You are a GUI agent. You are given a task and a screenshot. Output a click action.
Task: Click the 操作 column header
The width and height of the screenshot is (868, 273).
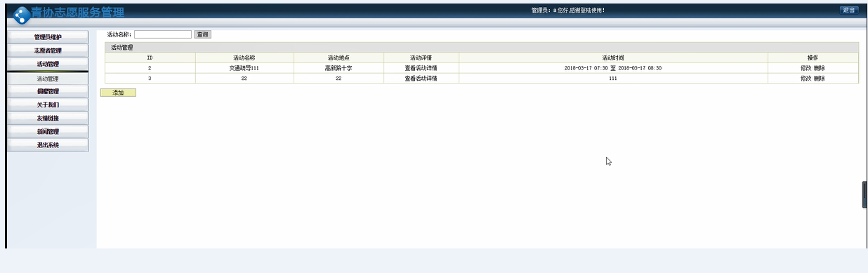tap(813, 58)
